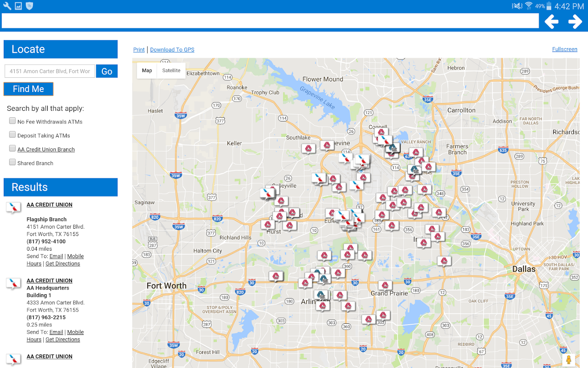This screenshot has height=368, width=588.
Task: Tap the Wi-Fi icon in status bar
Action: [529, 6]
